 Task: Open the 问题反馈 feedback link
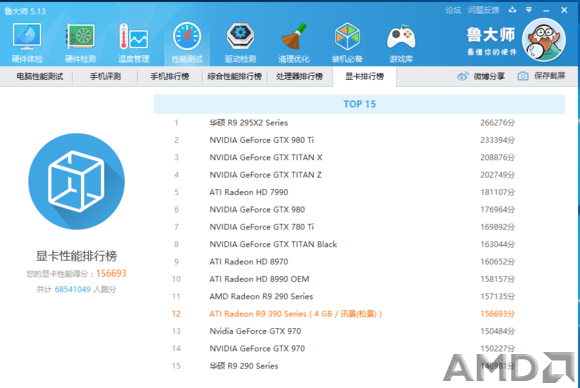(483, 10)
